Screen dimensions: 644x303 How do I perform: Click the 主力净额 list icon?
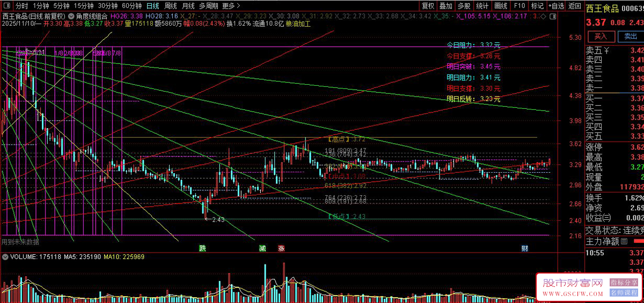[624, 241]
